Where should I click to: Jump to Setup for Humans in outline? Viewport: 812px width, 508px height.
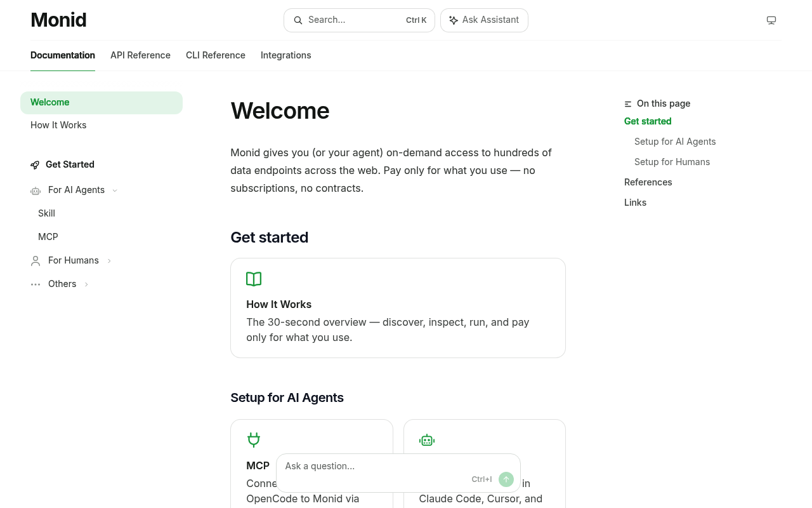point(672,162)
